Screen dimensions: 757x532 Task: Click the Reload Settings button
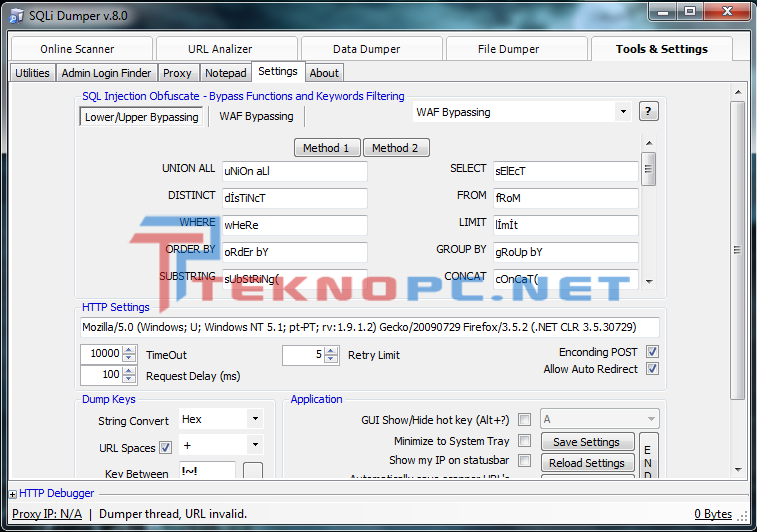pos(587,463)
